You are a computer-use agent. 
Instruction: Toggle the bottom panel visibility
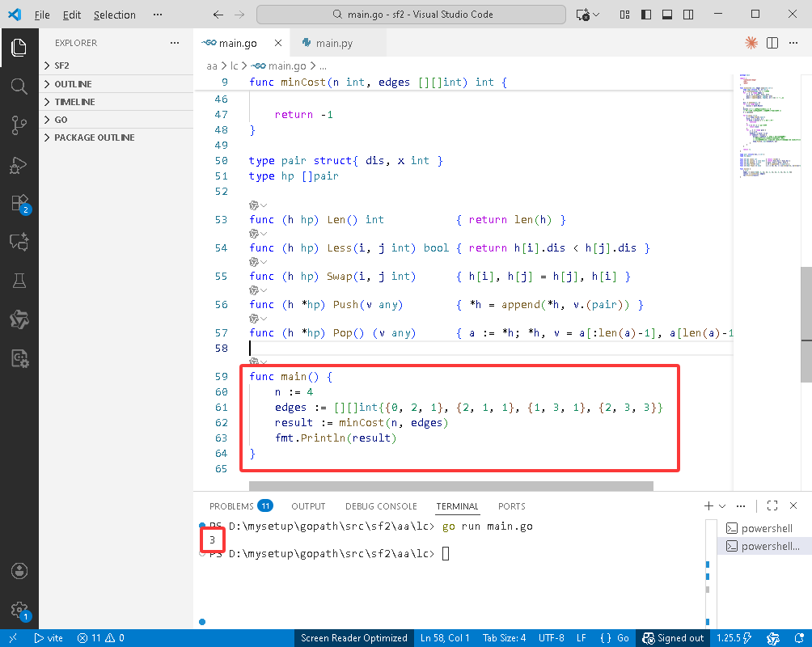click(667, 15)
